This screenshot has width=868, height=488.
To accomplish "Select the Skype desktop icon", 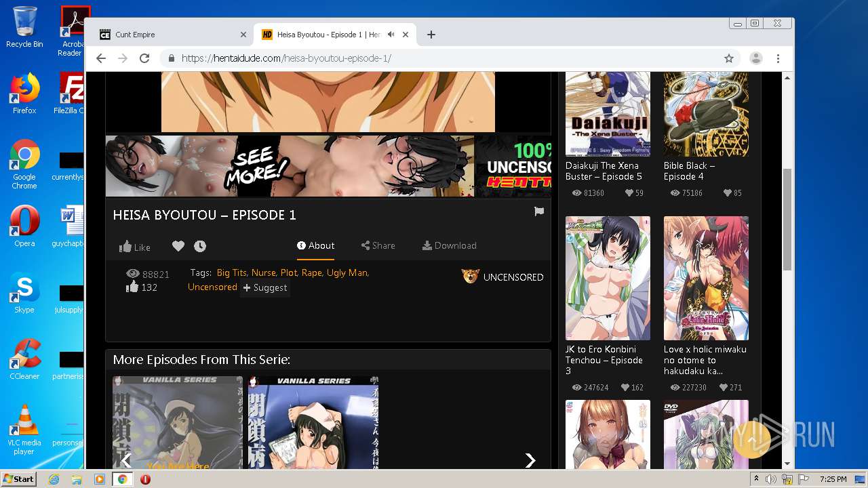I will [24, 293].
